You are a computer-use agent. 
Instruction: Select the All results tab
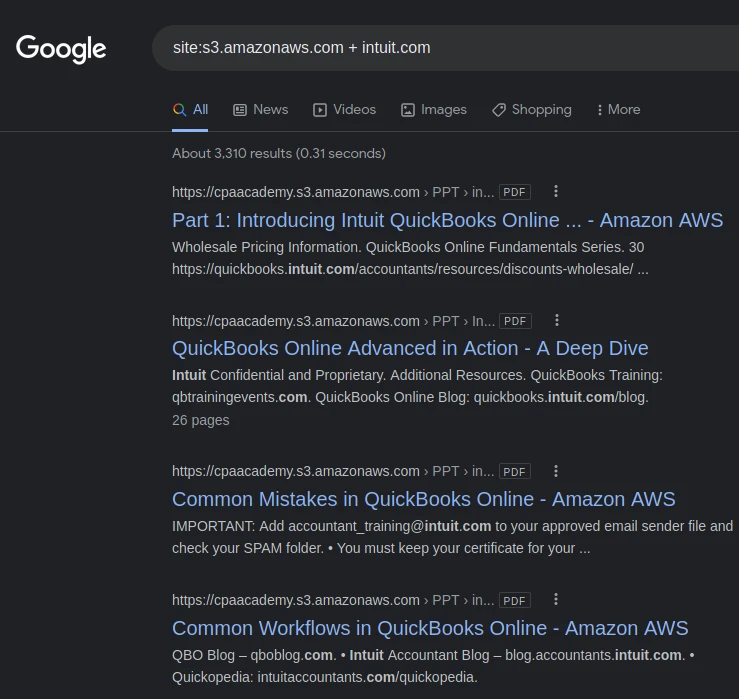[x=190, y=110]
